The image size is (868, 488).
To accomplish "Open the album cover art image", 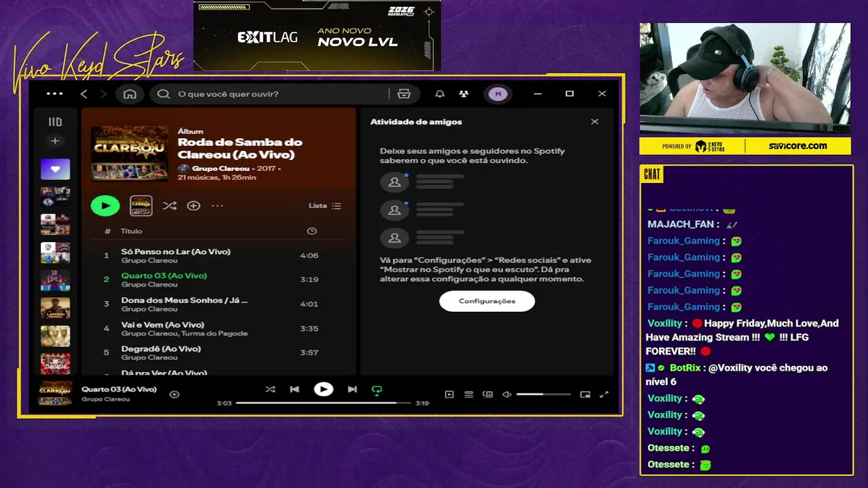I will [130, 153].
